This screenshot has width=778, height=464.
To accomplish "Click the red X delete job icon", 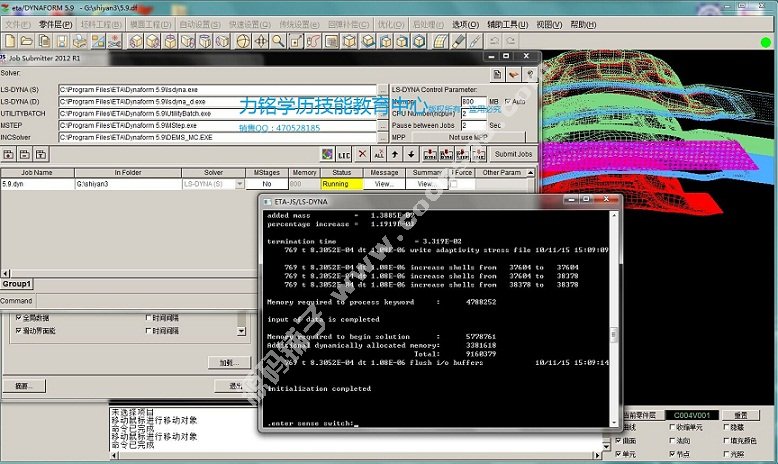I will (x=362, y=154).
